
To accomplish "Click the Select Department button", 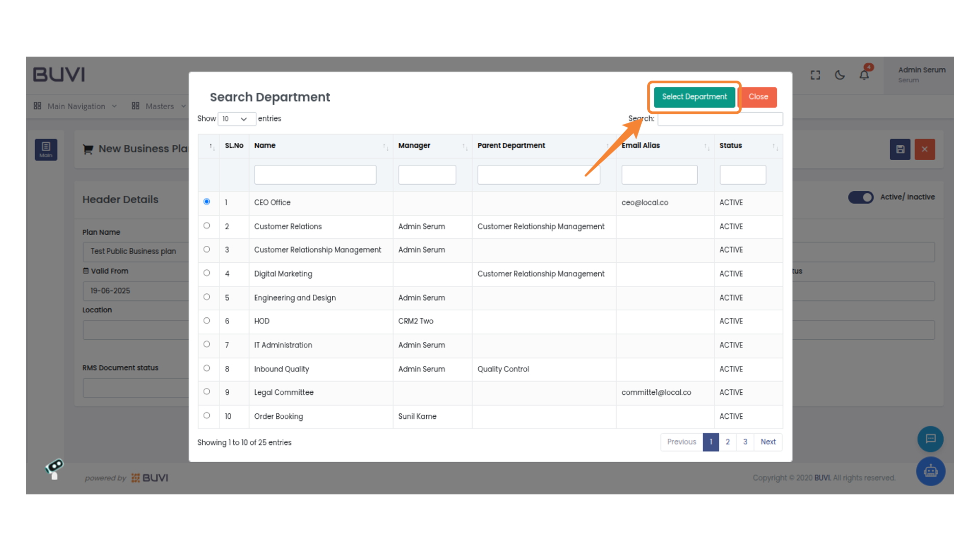I will 694,97.
